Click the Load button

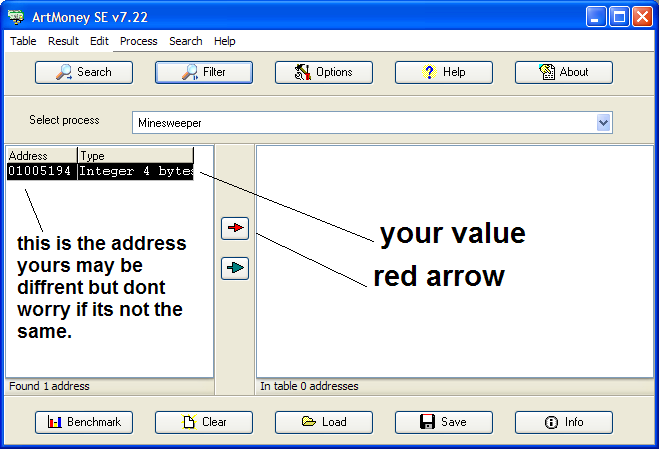click(x=324, y=422)
